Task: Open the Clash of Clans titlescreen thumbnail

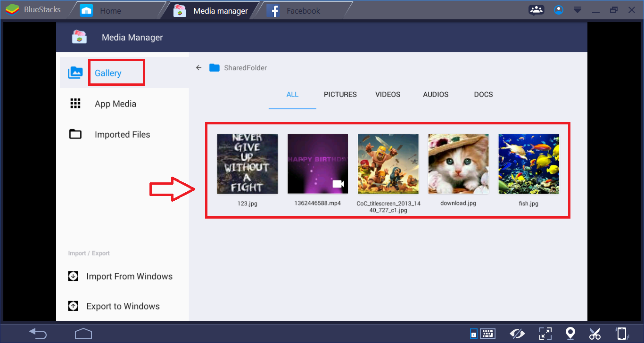Action: [x=388, y=164]
